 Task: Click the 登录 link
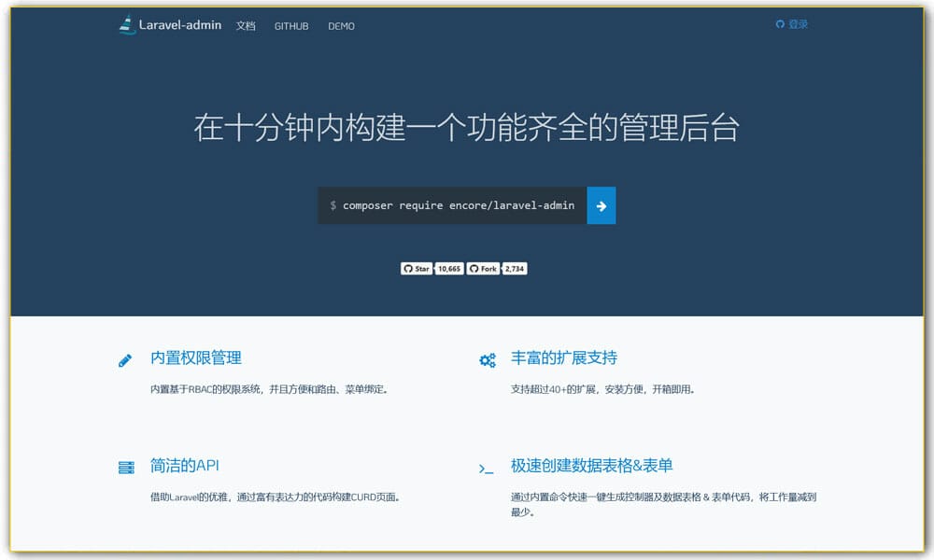pyautogui.click(x=796, y=25)
